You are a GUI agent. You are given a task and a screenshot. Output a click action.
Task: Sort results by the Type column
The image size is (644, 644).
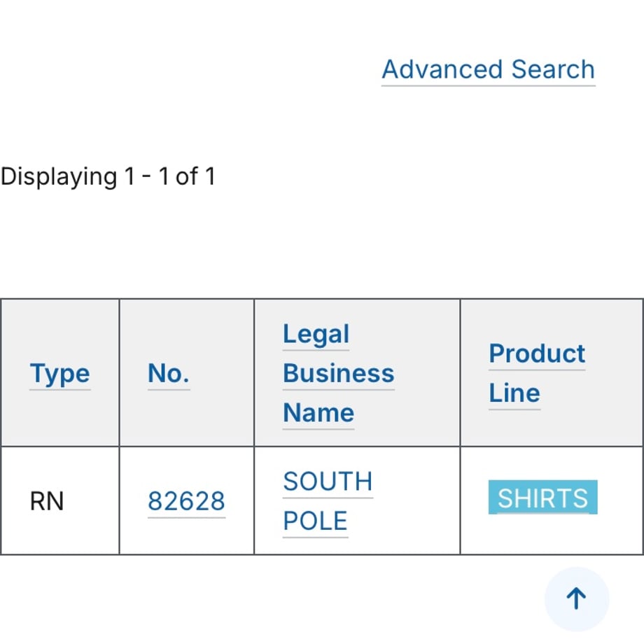coord(60,373)
